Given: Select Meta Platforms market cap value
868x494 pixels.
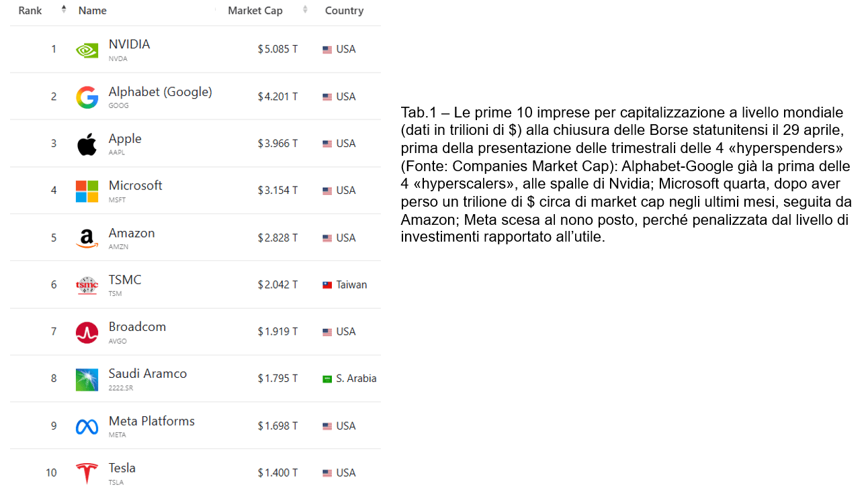Looking at the screenshot, I should point(277,426).
